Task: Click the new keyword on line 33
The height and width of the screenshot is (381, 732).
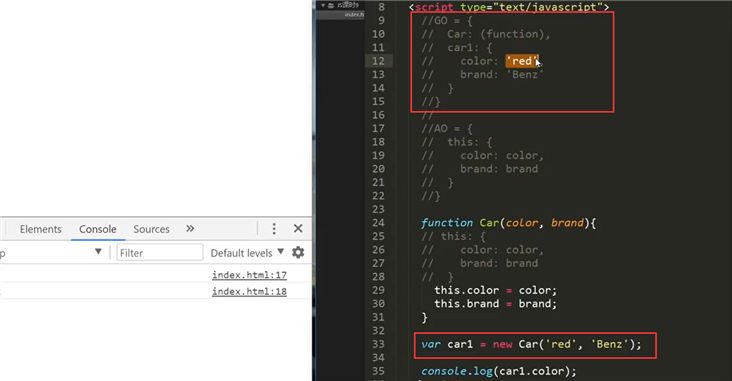Action: pos(502,344)
